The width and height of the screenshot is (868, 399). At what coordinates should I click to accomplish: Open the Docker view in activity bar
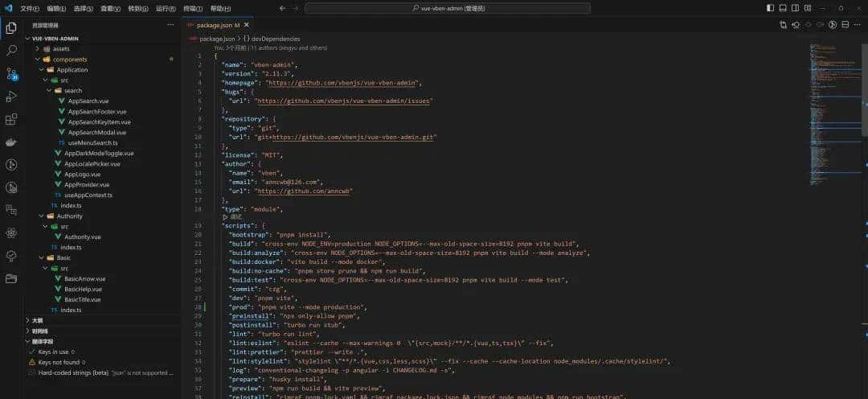pyautogui.click(x=11, y=142)
